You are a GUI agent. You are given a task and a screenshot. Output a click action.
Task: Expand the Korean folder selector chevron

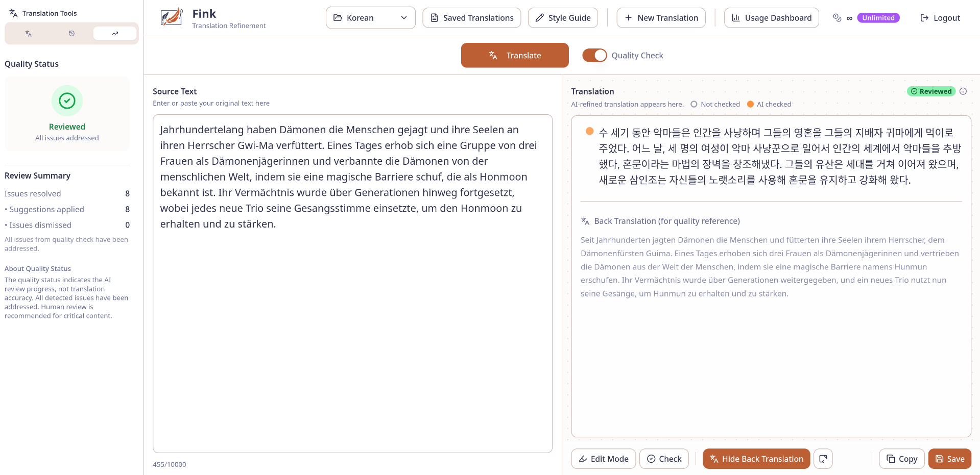(404, 17)
